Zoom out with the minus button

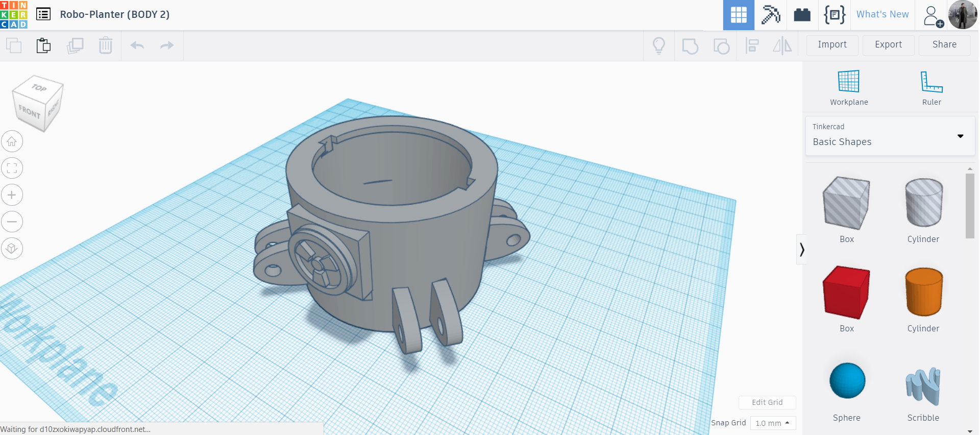pyautogui.click(x=12, y=222)
